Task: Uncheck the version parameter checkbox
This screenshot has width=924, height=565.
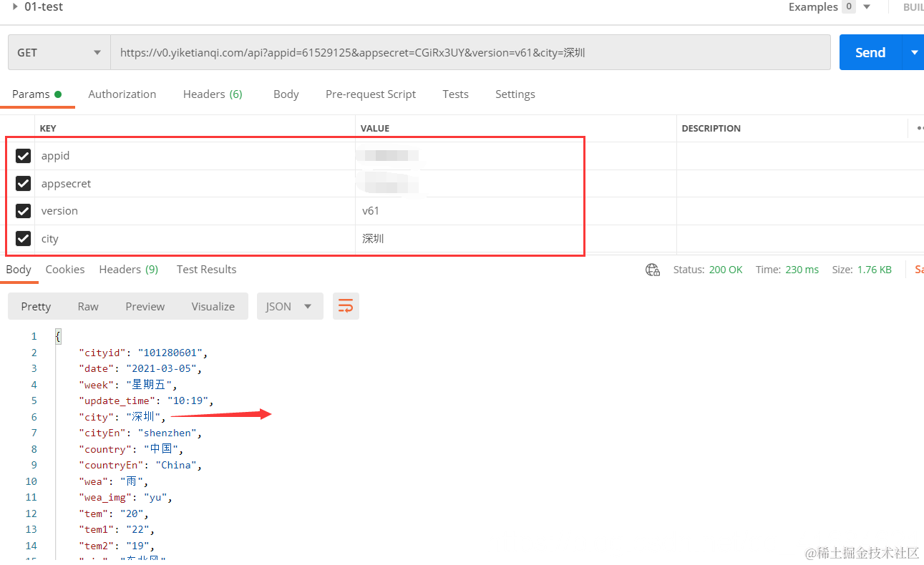Action: pos(23,211)
